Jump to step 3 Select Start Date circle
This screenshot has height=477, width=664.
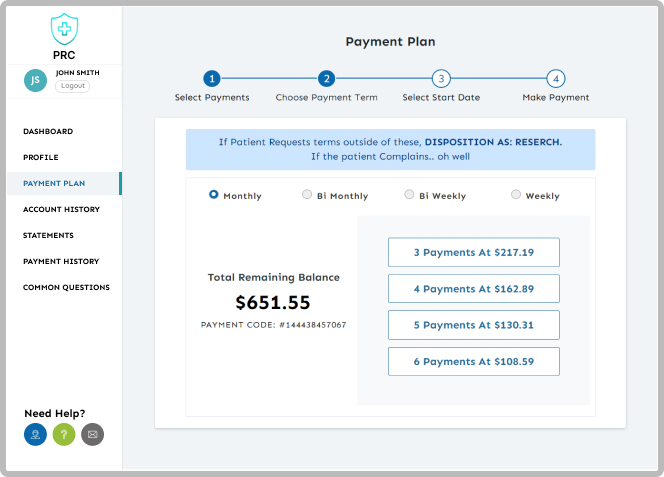(x=441, y=79)
